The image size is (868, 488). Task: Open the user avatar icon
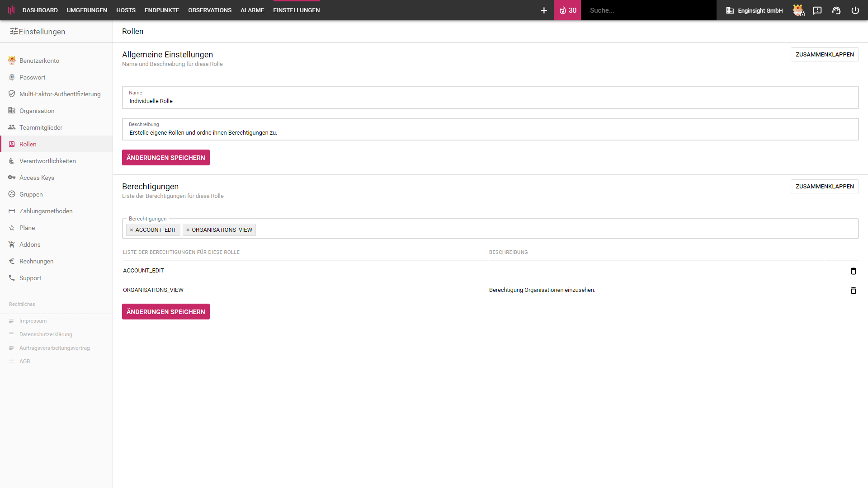point(798,10)
